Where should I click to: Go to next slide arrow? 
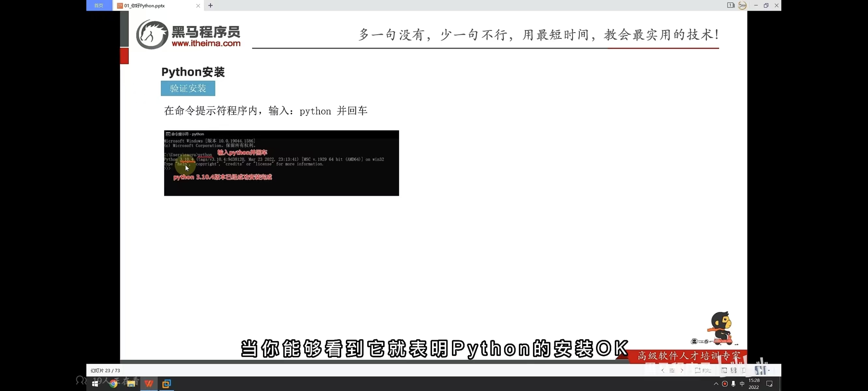tap(682, 370)
